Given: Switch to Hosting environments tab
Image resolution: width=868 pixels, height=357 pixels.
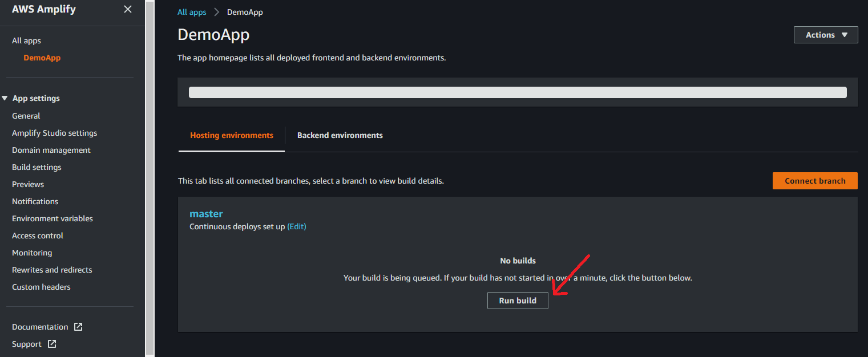Looking at the screenshot, I should point(232,135).
